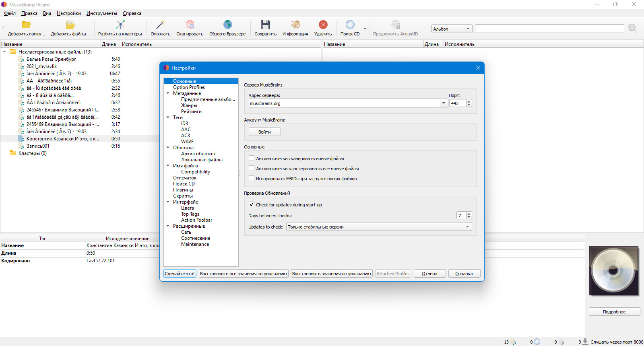
Task: Click the Lookup in Browser globe icon
Action: [x=227, y=25]
